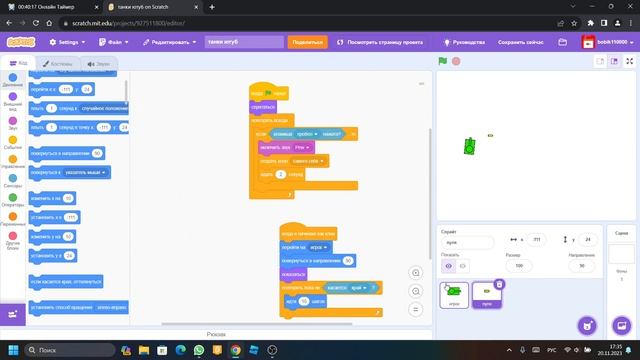Click the workspace horizontal scrollbar

point(257,324)
